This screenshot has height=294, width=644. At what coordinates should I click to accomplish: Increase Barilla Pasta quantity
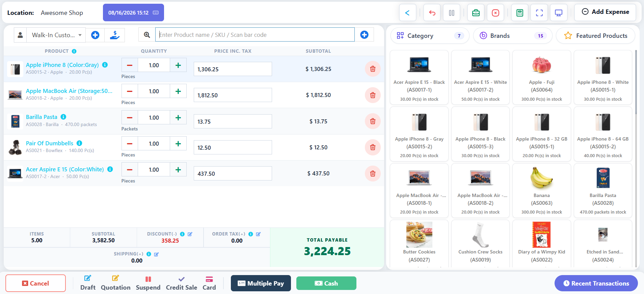point(178,118)
